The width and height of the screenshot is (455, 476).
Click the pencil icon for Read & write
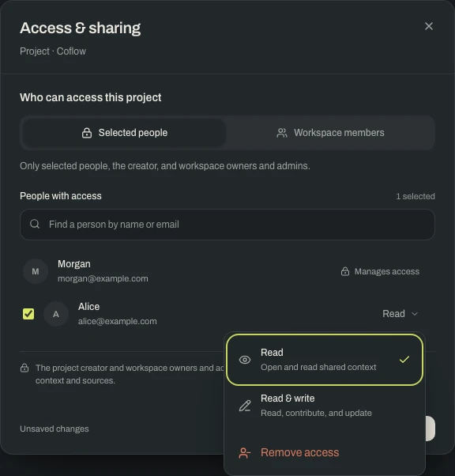coord(245,406)
